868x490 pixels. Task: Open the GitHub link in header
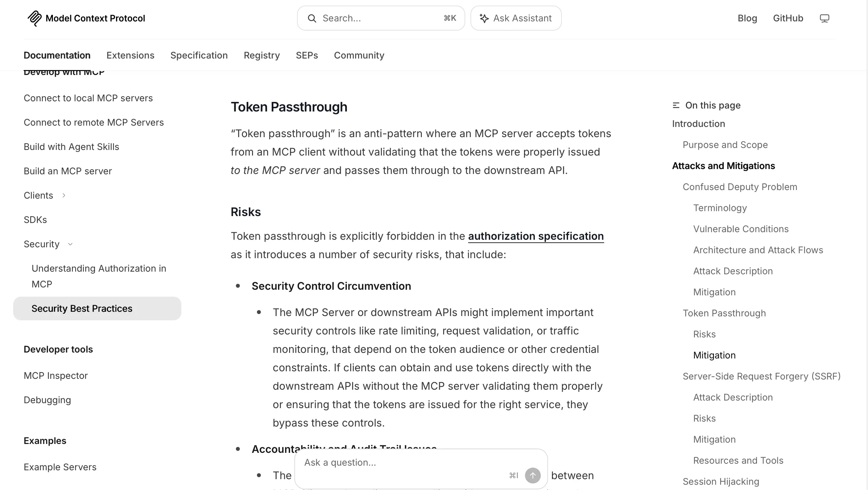pos(788,18)
